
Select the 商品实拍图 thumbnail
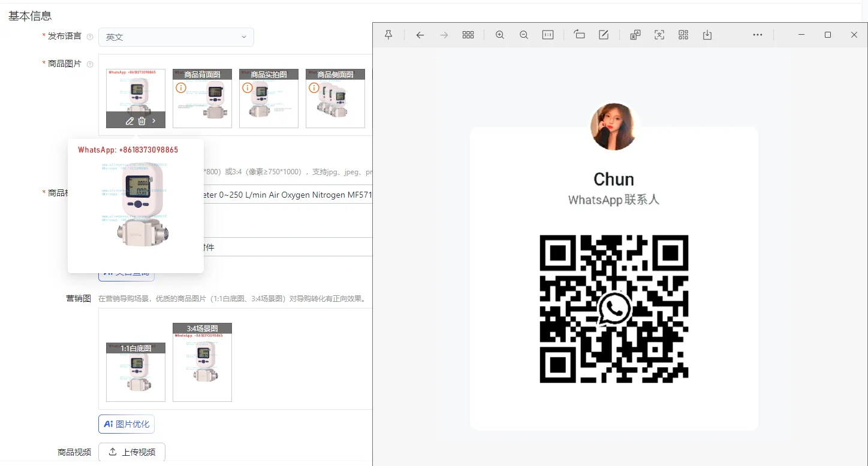pos(269,98)
